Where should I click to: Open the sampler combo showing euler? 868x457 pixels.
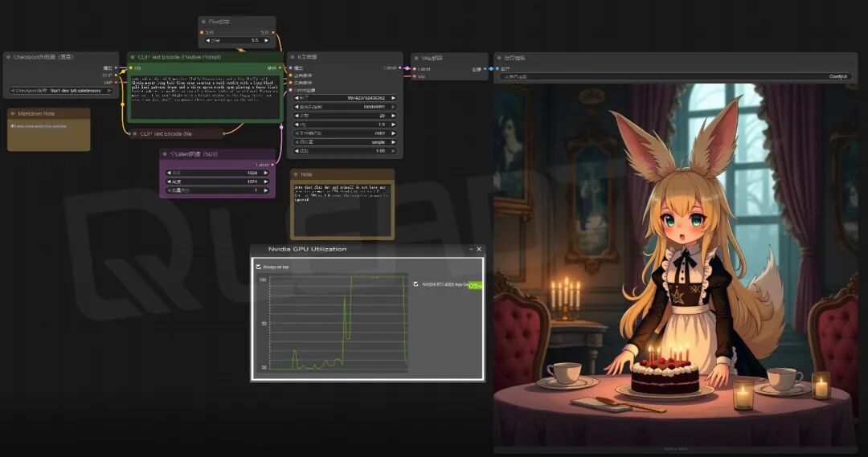click(x=345, y=133)
